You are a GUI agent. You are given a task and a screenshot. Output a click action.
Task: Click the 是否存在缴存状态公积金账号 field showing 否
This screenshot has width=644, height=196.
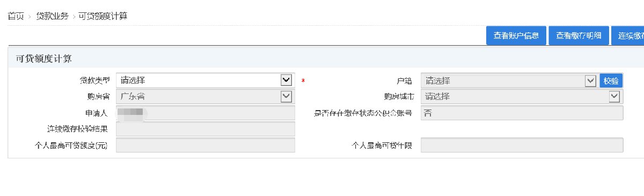(522, 113)
